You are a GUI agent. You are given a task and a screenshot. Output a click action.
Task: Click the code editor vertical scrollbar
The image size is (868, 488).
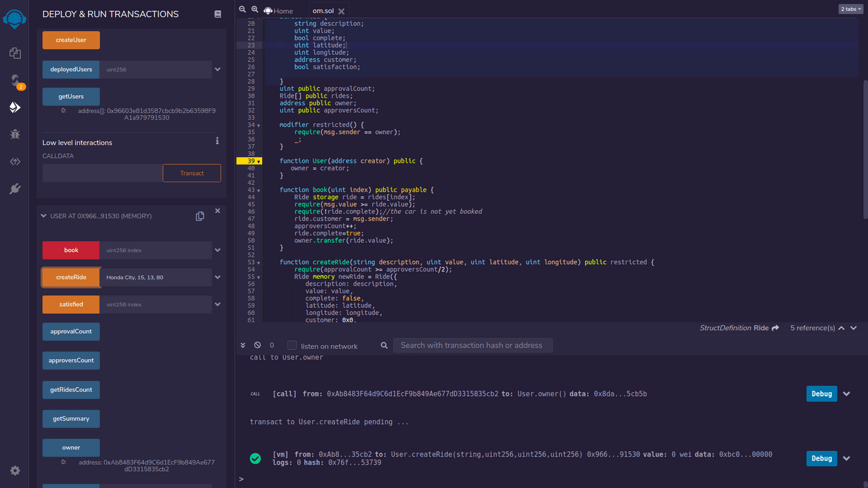[x=865, y=151]
